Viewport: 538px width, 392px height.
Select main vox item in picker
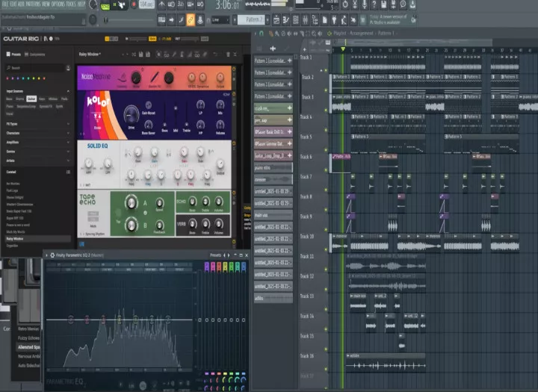coord(273,215)
